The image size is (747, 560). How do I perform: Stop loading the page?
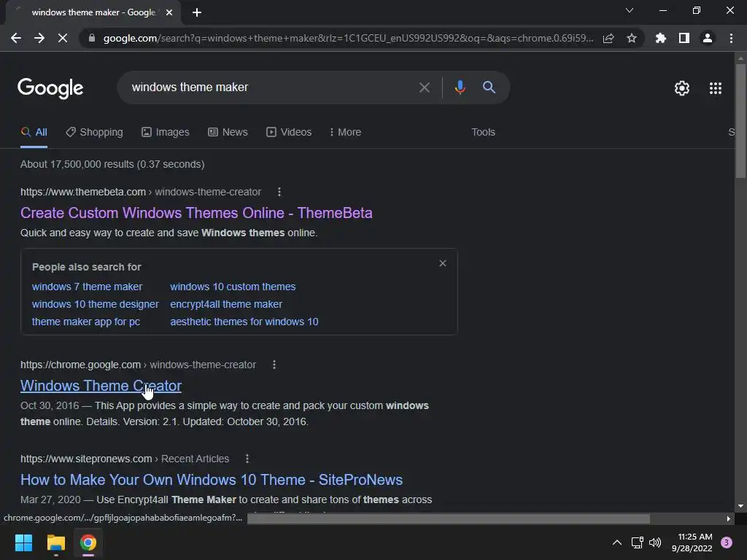pyautogui.click(x=63, y=38)
